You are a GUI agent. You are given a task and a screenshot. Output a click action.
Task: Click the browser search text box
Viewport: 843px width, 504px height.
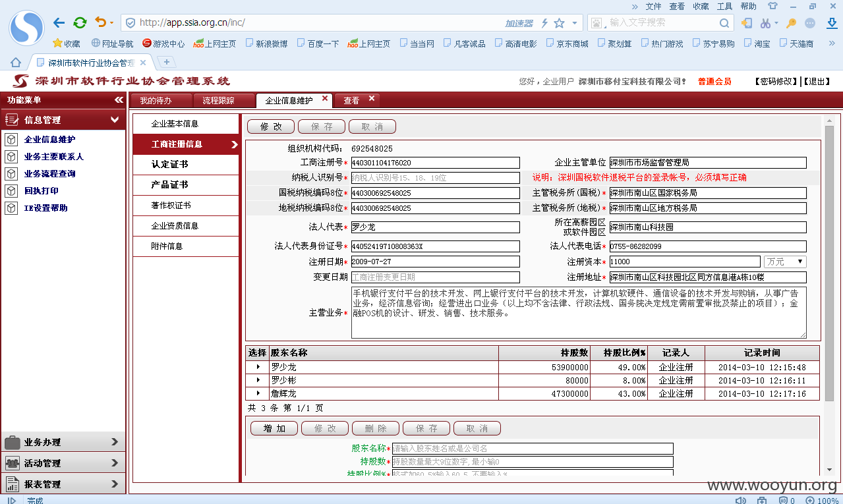tap(660, 23)
